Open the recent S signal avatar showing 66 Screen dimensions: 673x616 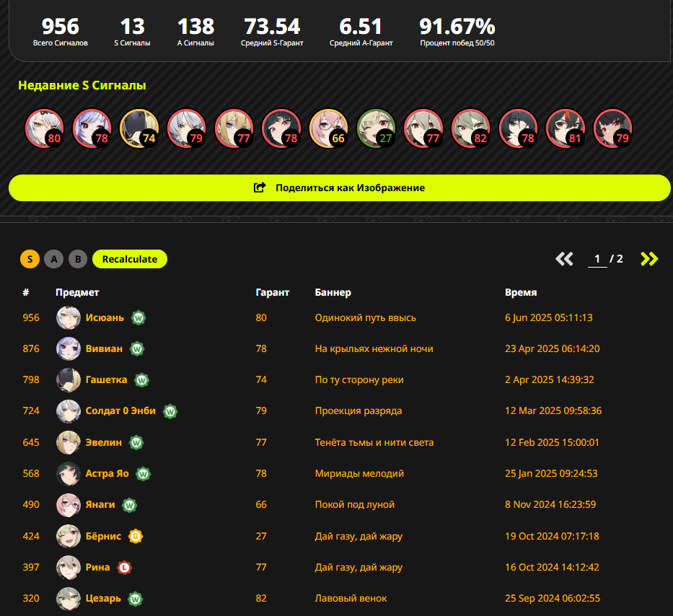[x=329, y=128]
